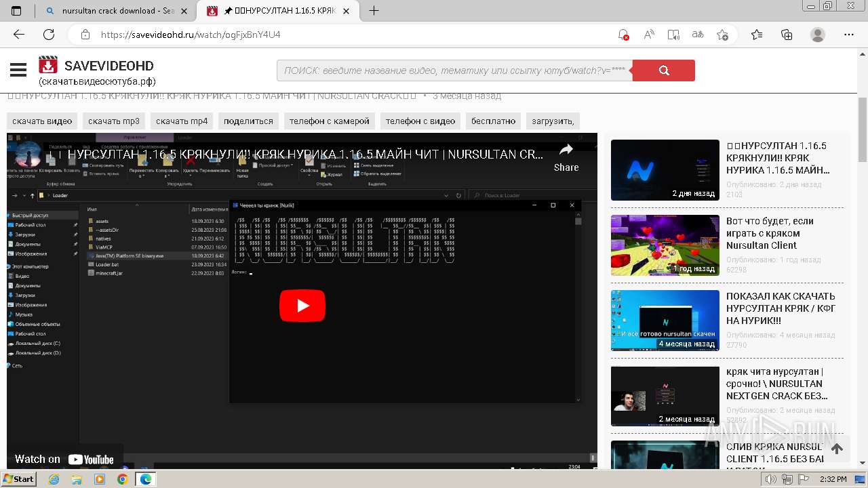Image resolution: width=868 pixels, height=488 pixels.
Task: Open кряк чита нурсултан срочно title
Action: [x=777, y=384]
